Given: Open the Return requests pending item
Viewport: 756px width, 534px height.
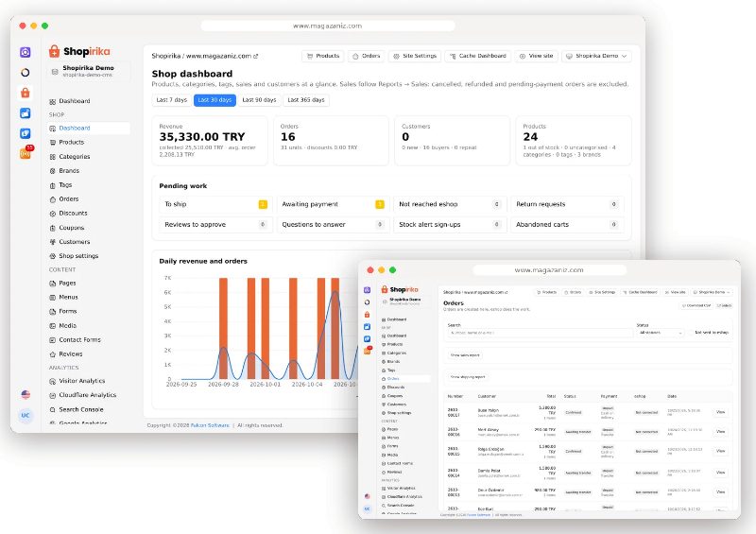Looking at the screenshot, I should (567, 204).
